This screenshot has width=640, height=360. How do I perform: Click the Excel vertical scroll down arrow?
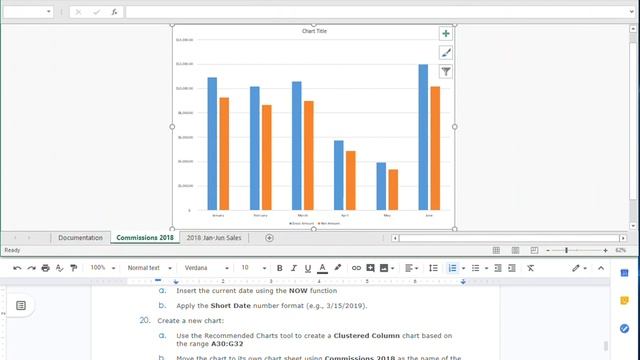(x=633, y=226)
